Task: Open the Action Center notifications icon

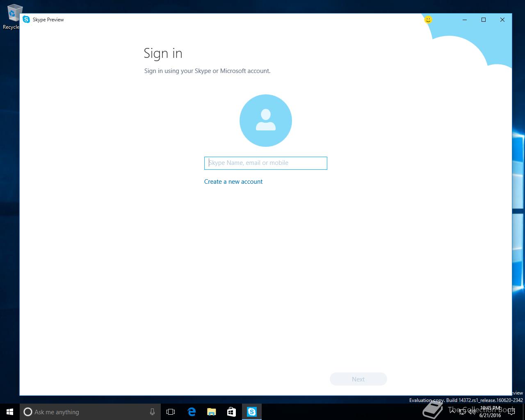Action: point(511,412)
